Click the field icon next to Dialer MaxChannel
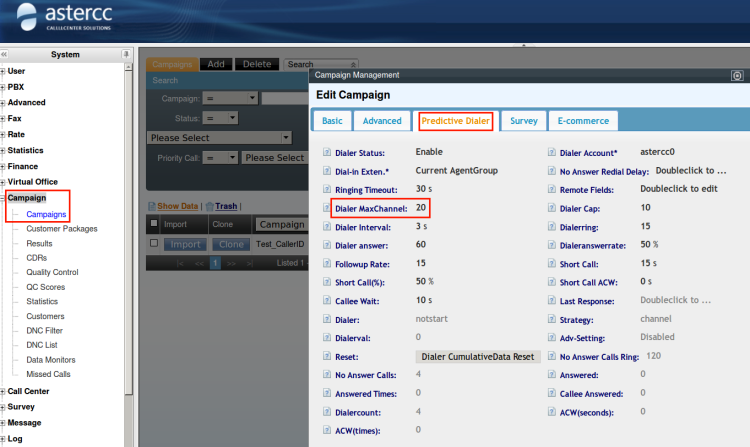The image size is (750, 447). (x=328, y=208)
